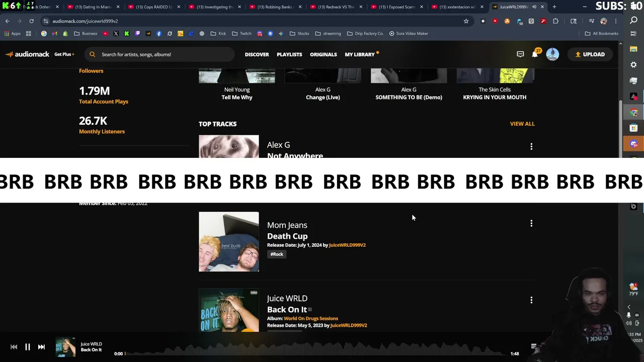The width and height of the screenshot is (644, 362).
Task: Open Settings gear in the side taskbar
Action: tap(633, 65)
